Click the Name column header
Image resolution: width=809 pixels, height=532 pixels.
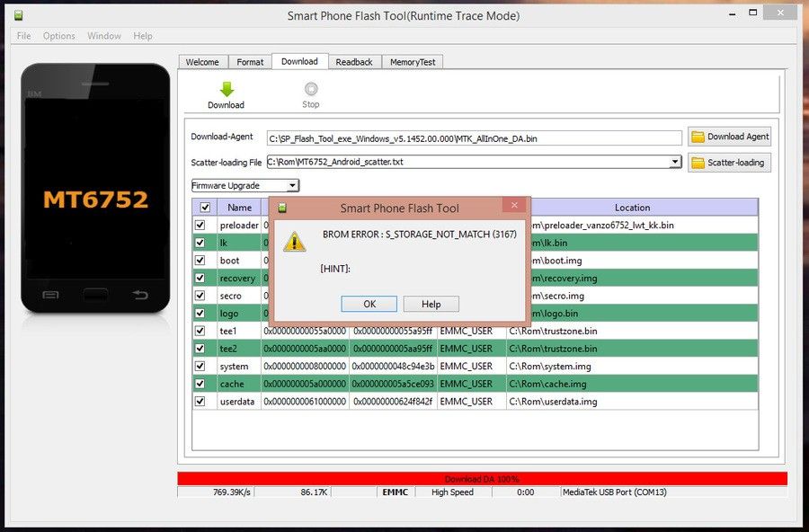tap(239, 208)
